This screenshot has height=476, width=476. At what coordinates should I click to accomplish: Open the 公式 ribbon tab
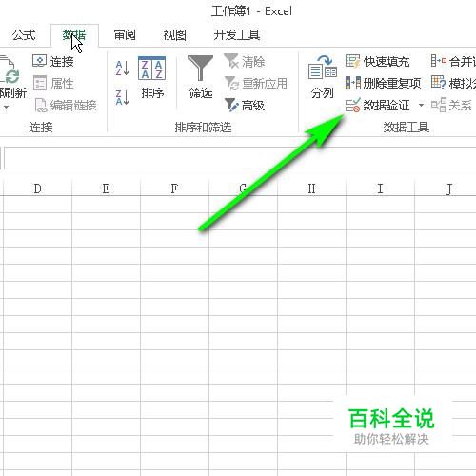[24, 35]
